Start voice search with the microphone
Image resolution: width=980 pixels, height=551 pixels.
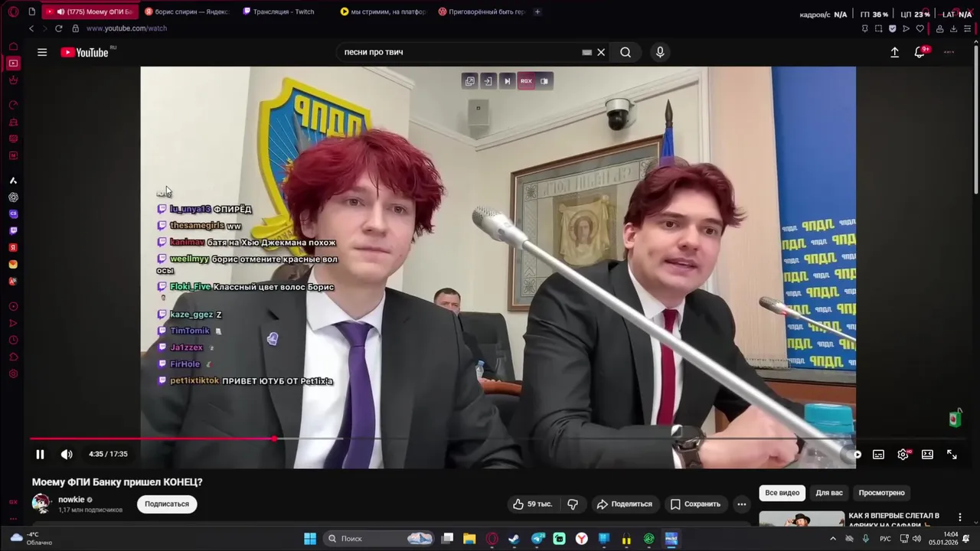[x=660, y=52]
